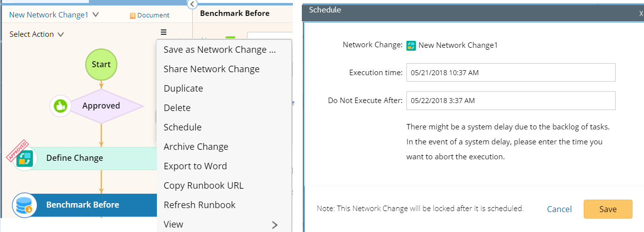Click Duplicate in the menu
Image resolution: width=644 pixels, height=232 pixels.
(x=183, y=89)
